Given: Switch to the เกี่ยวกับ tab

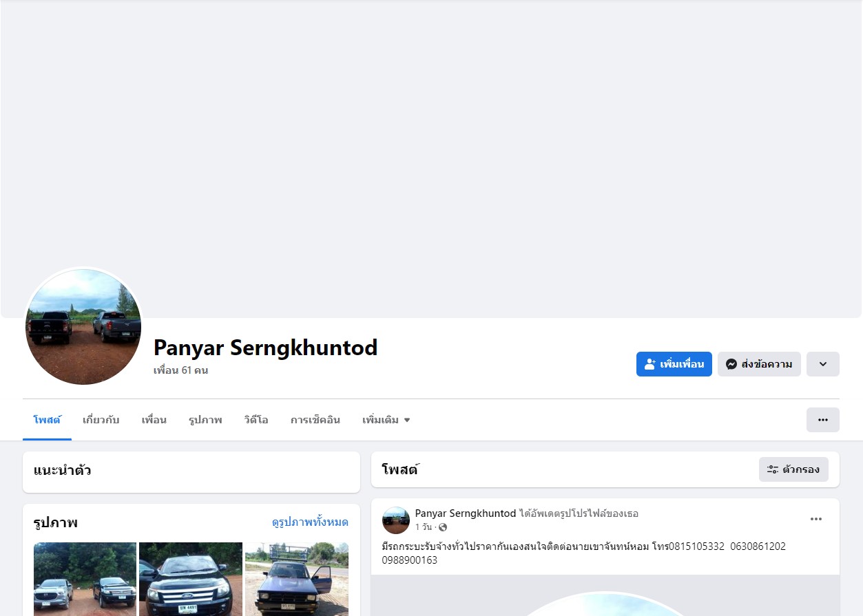Looking at the screenshot, I should (101, 420).
